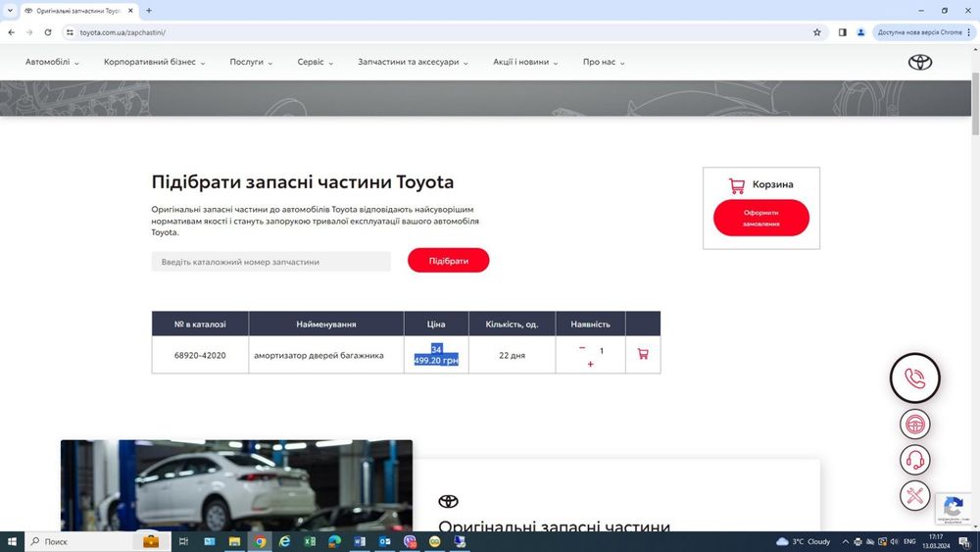The width and height of the screenshot is (980, 552).
Task: Close the Toyota parts tab
Action: 130,11
